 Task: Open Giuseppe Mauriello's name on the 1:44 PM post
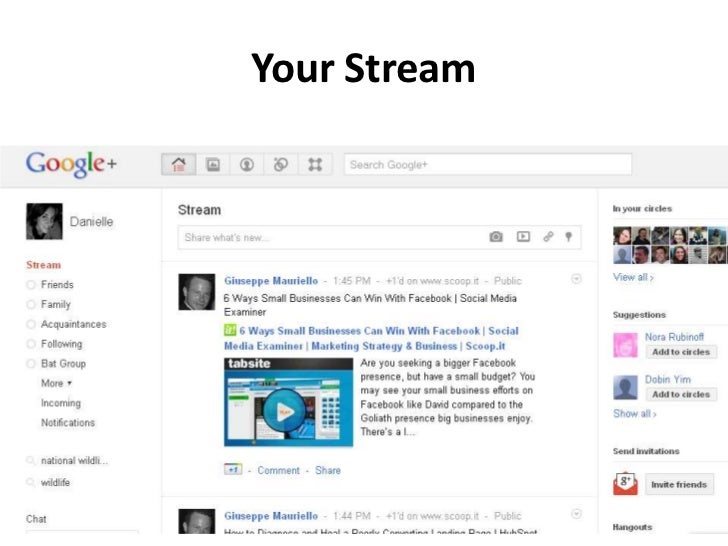[271, 516]
